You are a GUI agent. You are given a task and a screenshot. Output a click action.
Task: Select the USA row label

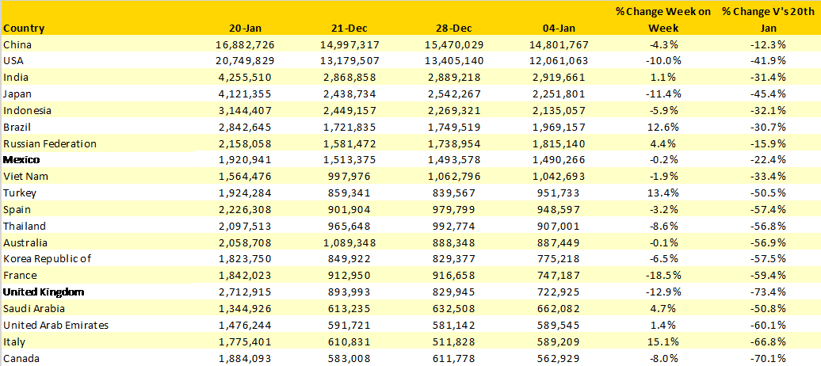(x=14, y=61)
